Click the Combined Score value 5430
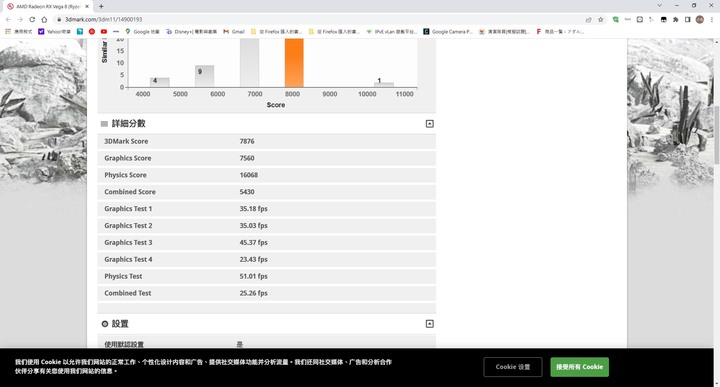The height and width of the screenshot is (387, 720). click(247, 192)
